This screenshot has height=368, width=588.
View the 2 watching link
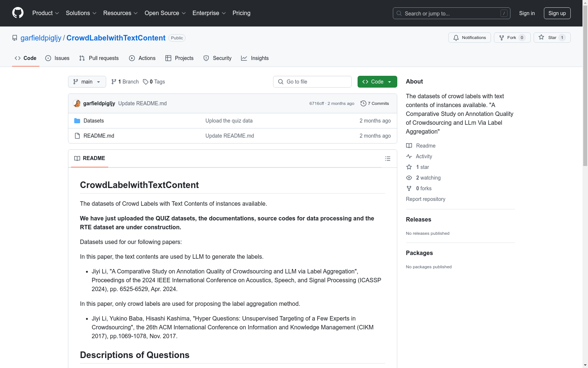pyautogui.click(x=424, y=178)
